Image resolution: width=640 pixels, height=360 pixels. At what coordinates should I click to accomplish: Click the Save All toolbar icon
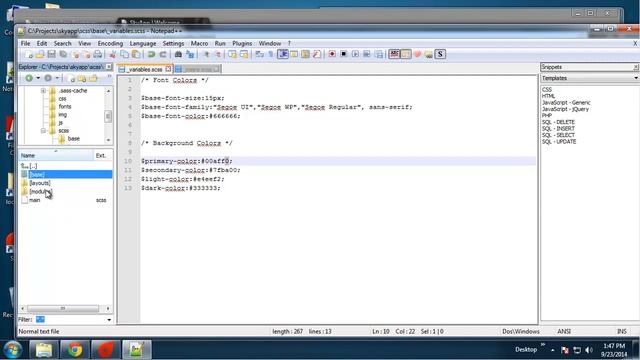tap(63, 54)
